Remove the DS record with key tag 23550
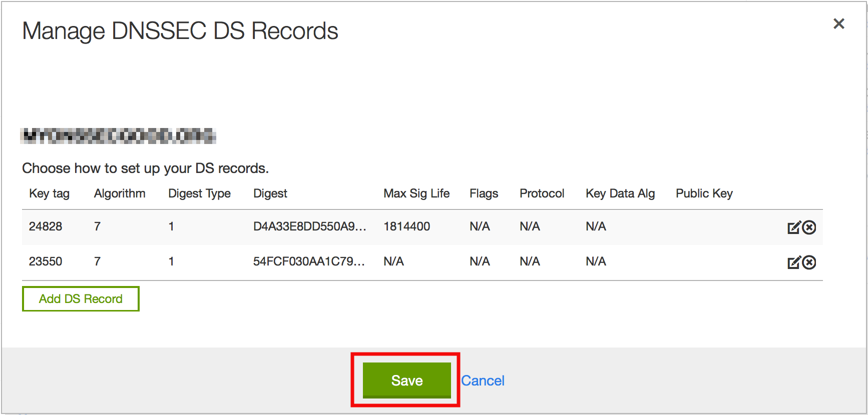868x415 pixels. point(809,262)
